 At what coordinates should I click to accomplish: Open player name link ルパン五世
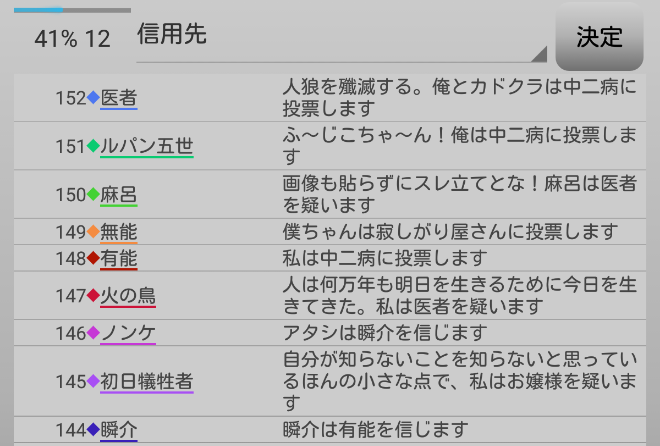[147, 146]
